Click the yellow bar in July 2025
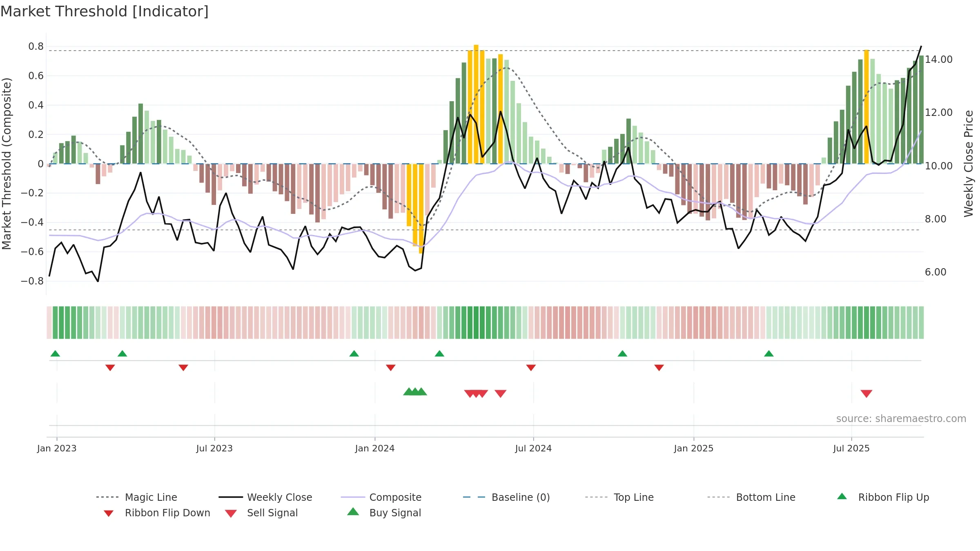The width and height of the screenshot is (980, 551). pyautogui.click(x=866, y=107)
